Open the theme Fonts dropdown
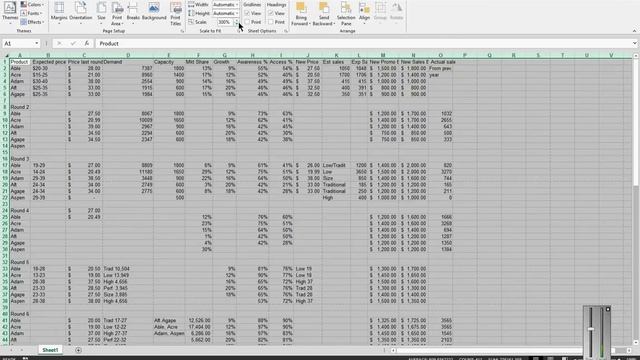This screenshot has height=360, width=640. (x=32, y=13)
